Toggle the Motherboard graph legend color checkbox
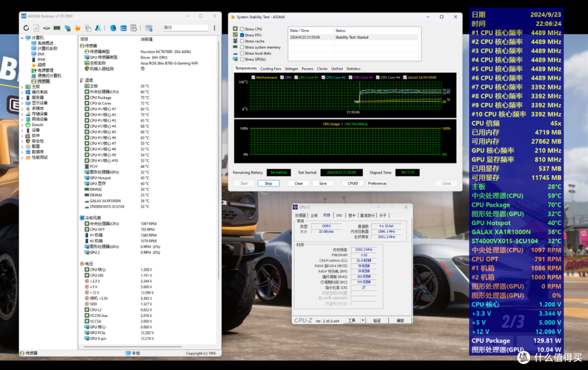 pos(253,78)
